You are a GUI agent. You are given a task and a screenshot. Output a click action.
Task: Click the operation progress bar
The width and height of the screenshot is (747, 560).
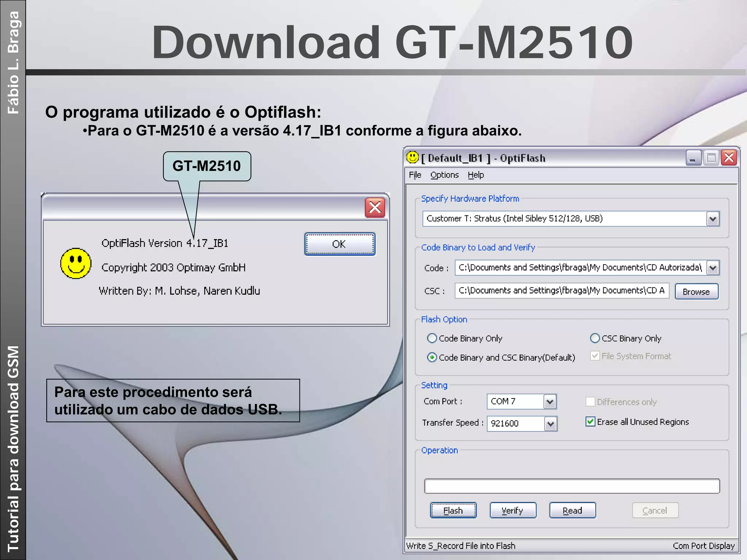tap(572, 486)
